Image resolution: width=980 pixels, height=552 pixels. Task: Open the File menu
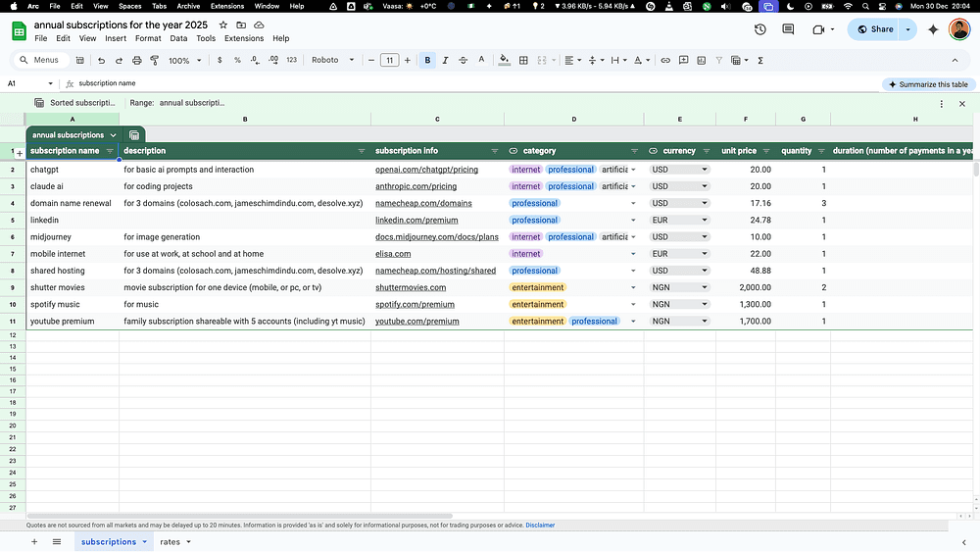click(x=41, y=38)
